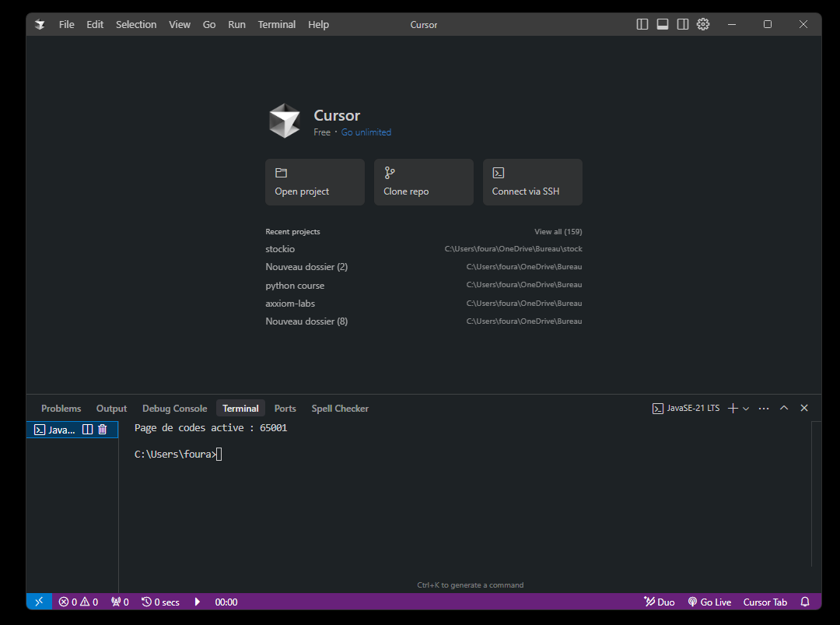This screenshot has height=625, width=840.
Task: Close the terminal panel
Action: (804, 408)
